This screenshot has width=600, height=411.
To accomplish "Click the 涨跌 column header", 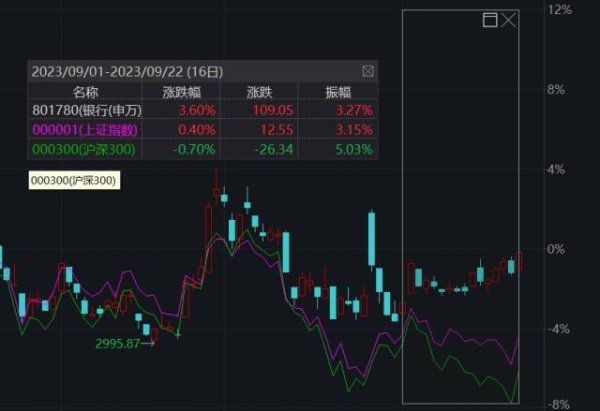I will (259, 92).
